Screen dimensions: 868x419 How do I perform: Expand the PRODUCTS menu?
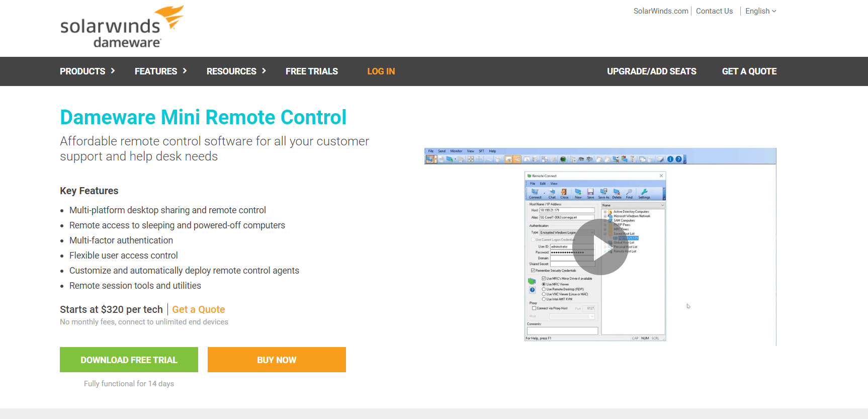click(x=88, y=71)
